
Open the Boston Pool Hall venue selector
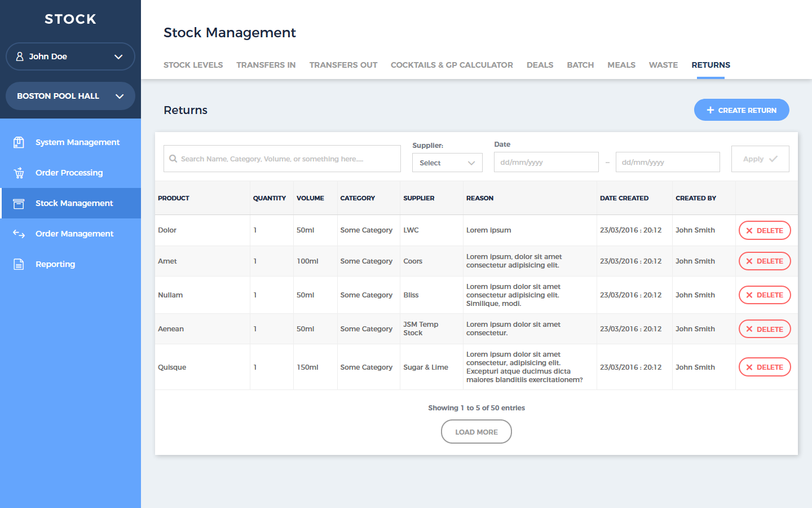(x=119, y=96)
